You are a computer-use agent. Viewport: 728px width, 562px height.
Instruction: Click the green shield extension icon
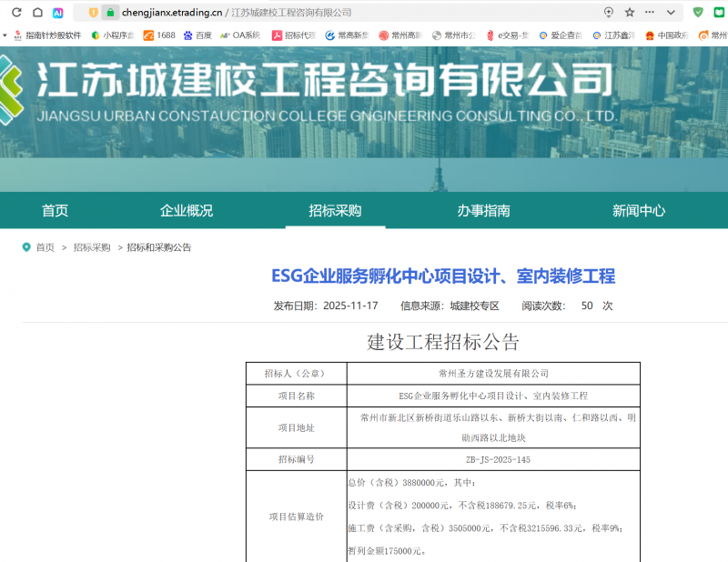point(698,13)
